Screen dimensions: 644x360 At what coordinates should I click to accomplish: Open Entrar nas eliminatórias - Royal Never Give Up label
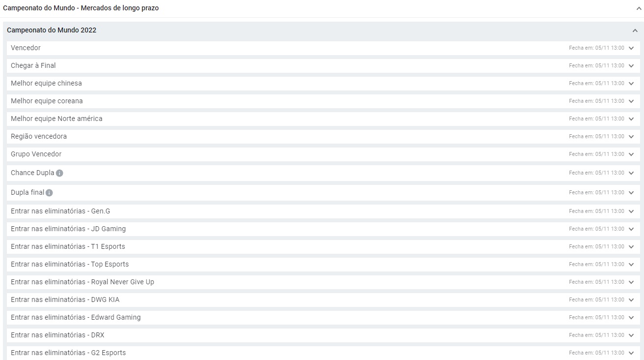(83, 282)
